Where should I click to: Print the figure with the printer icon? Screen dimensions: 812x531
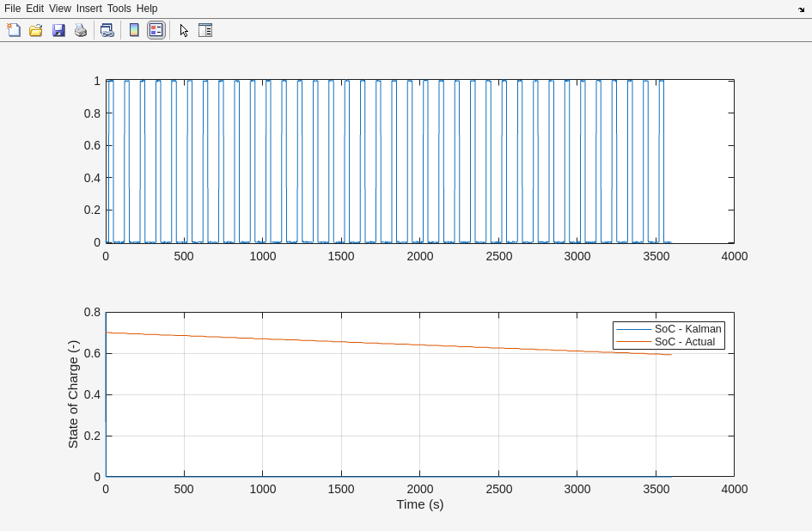click(x=81, y=30)
